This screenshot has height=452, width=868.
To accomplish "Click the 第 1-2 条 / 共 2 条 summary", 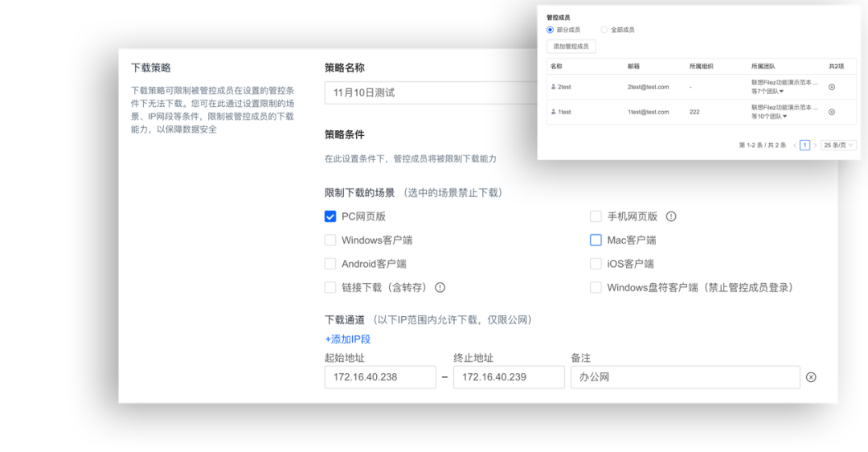I will (x=762, y=145).
